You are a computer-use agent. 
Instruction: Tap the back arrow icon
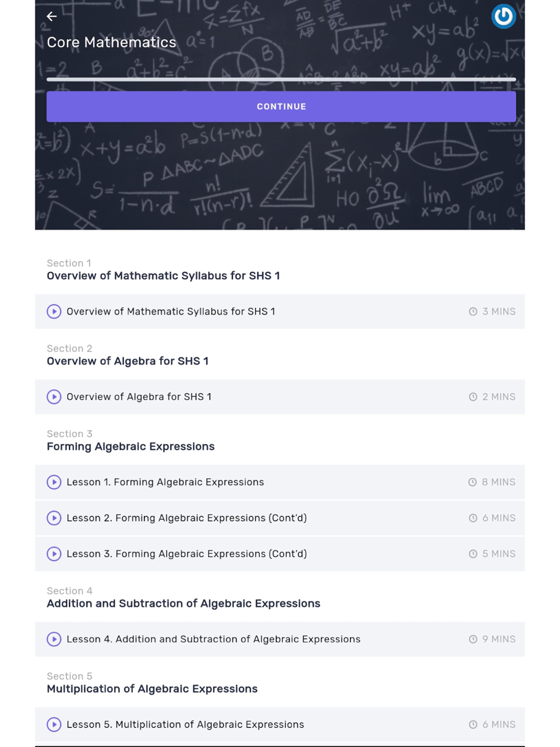coord(52,16)
